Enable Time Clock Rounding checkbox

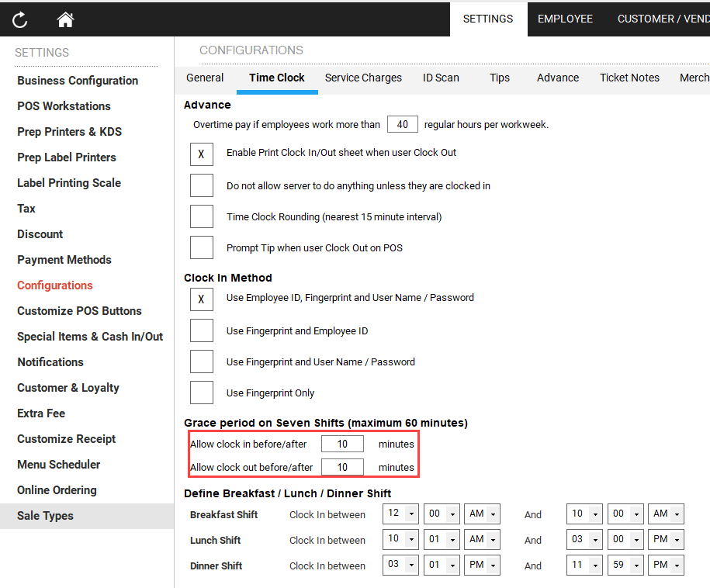(x=202, y=217)
